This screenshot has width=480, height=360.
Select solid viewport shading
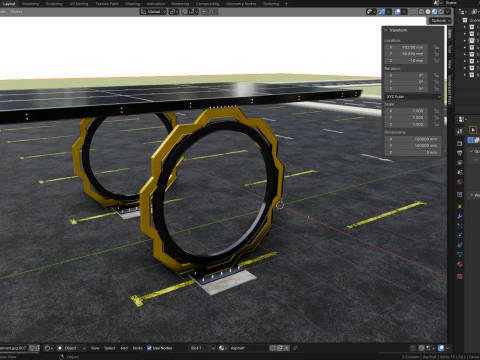[x=428, y=12]
